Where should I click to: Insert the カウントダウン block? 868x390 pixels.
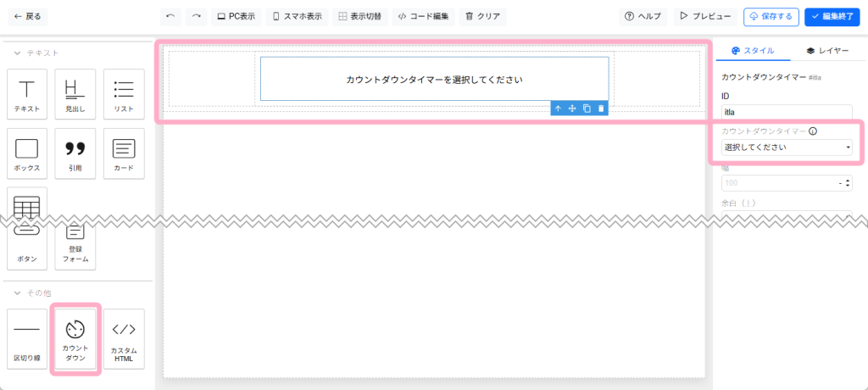click(75, 338)
